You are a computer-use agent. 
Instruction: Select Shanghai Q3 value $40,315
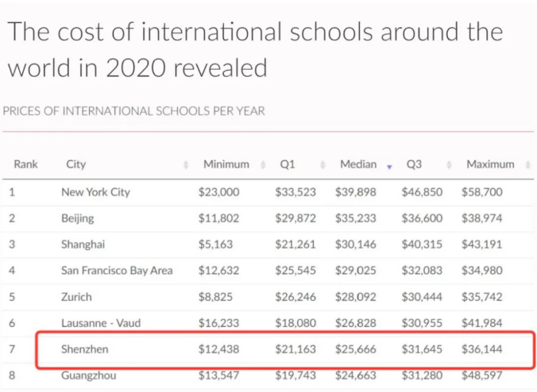[422, 244]
